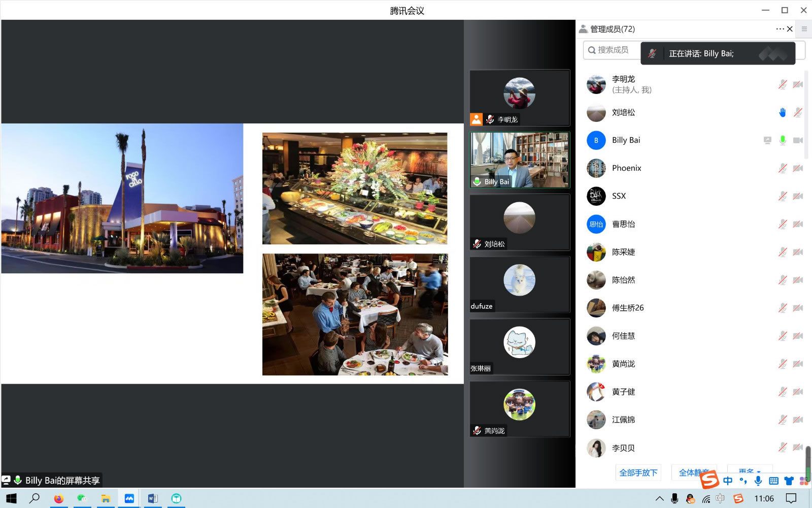Open Sogou skin (shirt) icon

coord(789,481)
